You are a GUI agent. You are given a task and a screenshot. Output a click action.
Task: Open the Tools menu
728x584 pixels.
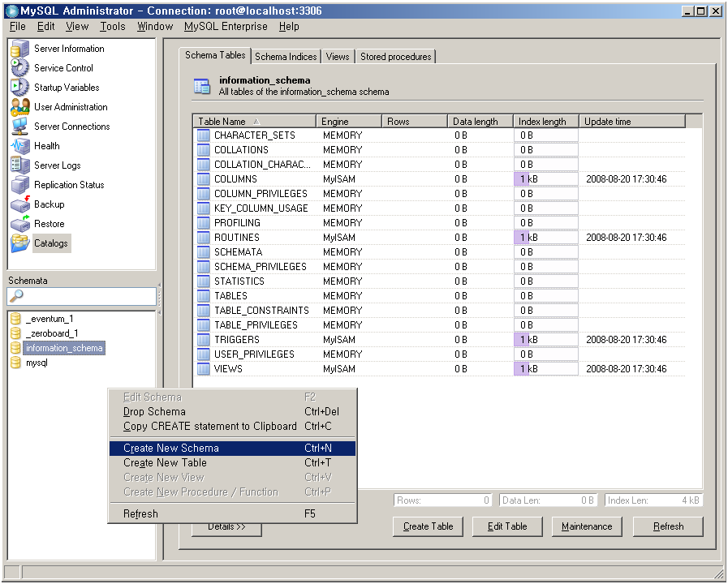pos(113,27)
